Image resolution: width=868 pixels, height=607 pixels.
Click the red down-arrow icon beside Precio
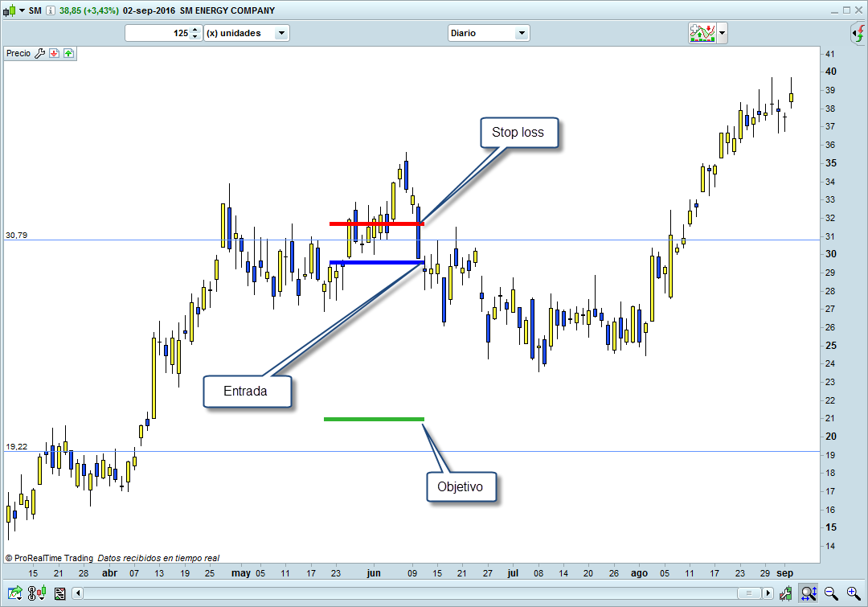point(54,53)
